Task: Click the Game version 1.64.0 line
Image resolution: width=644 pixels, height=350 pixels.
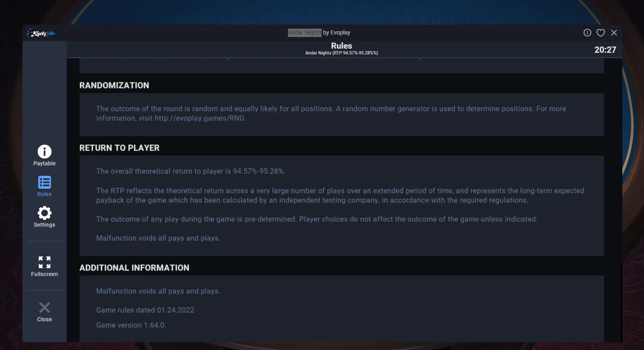Action: point(131,325)
